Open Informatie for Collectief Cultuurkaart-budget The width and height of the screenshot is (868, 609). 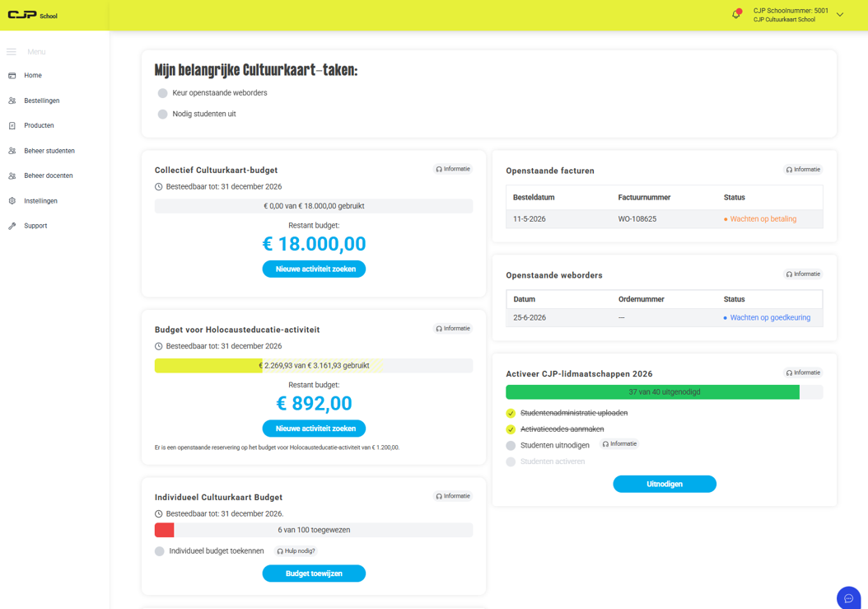pos(453,169)
